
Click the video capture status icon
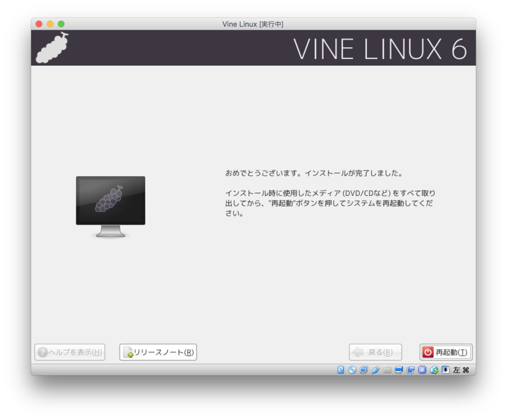[410, 370]
